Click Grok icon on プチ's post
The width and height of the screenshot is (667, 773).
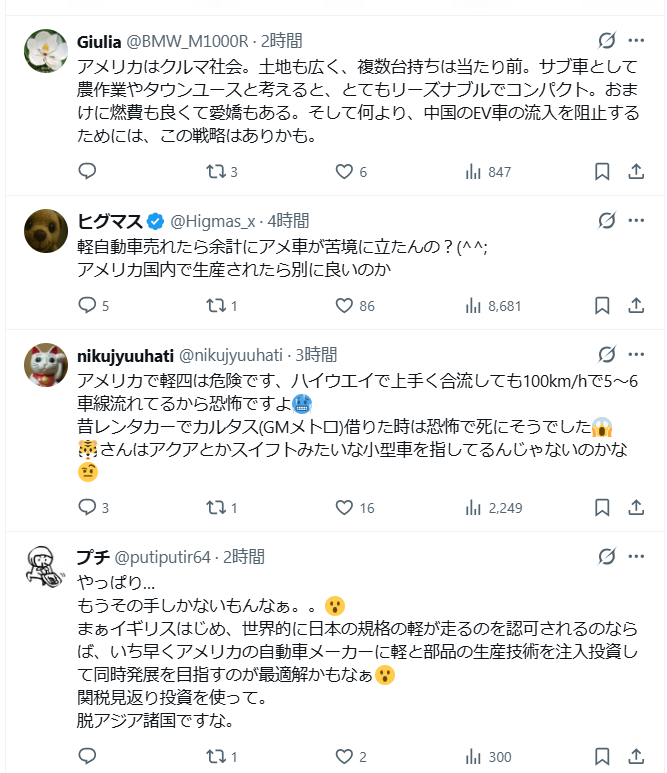click(x=606, y=556)
